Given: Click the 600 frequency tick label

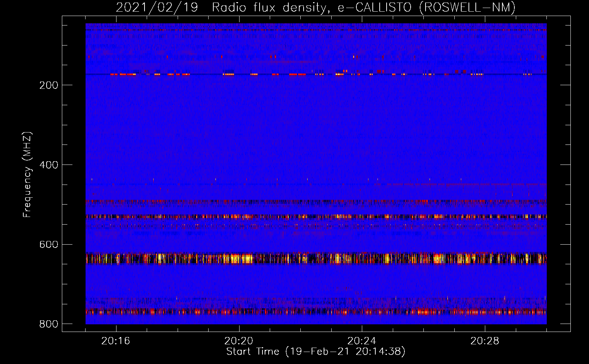Looking at the screenshot, I should 49,244.
